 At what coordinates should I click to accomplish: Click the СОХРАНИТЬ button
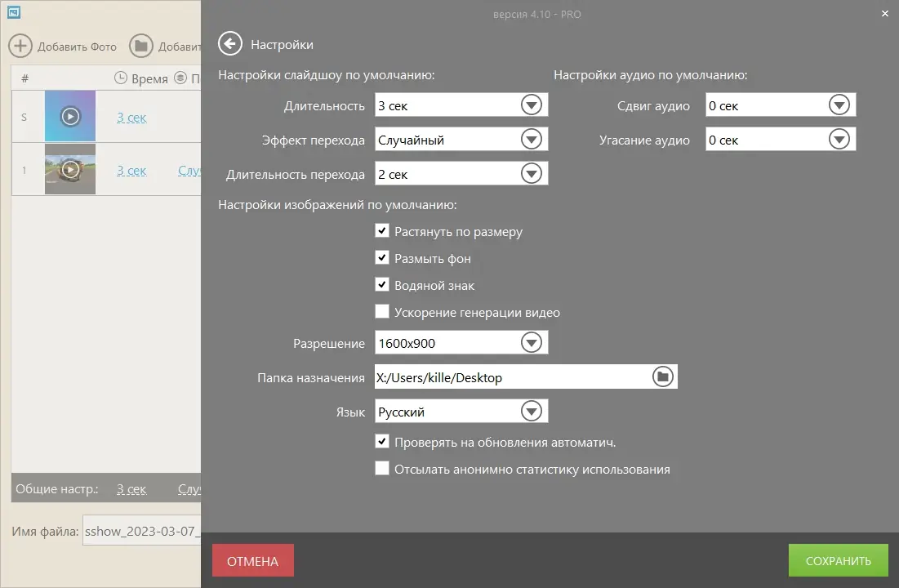click(x=839, y=560)
